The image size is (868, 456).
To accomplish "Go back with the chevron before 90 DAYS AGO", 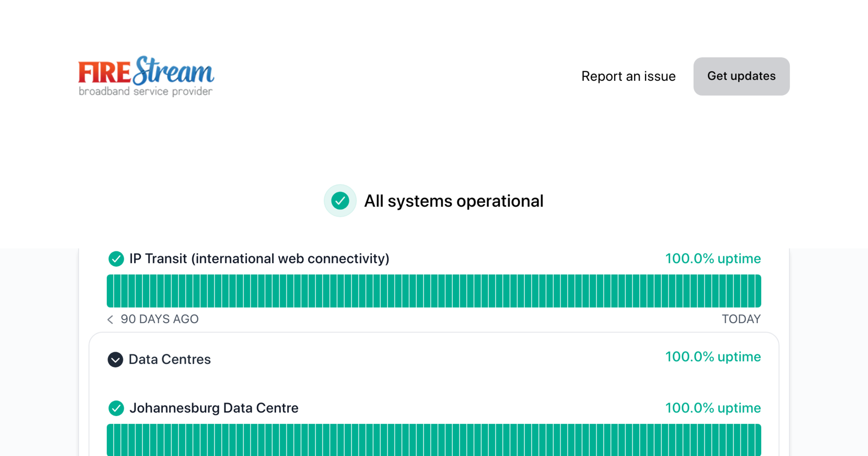I will (110, 319).
